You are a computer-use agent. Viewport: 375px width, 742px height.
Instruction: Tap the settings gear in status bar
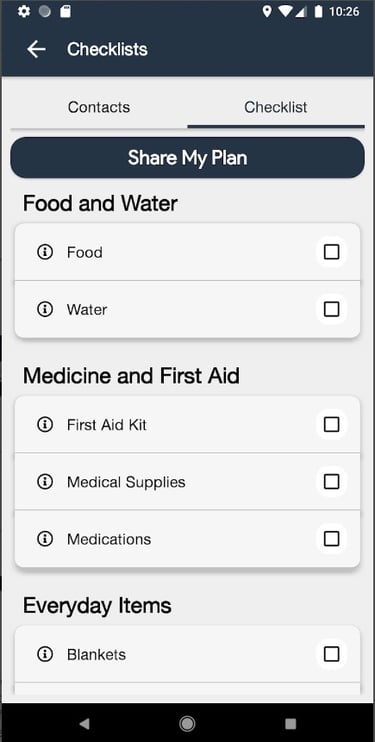click(x=24, y=11)
